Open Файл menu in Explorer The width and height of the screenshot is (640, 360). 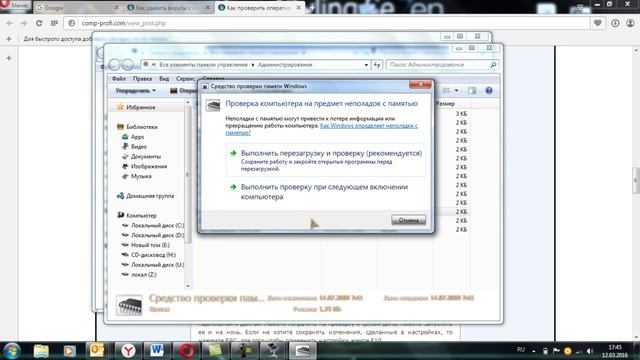click(119, 79)
